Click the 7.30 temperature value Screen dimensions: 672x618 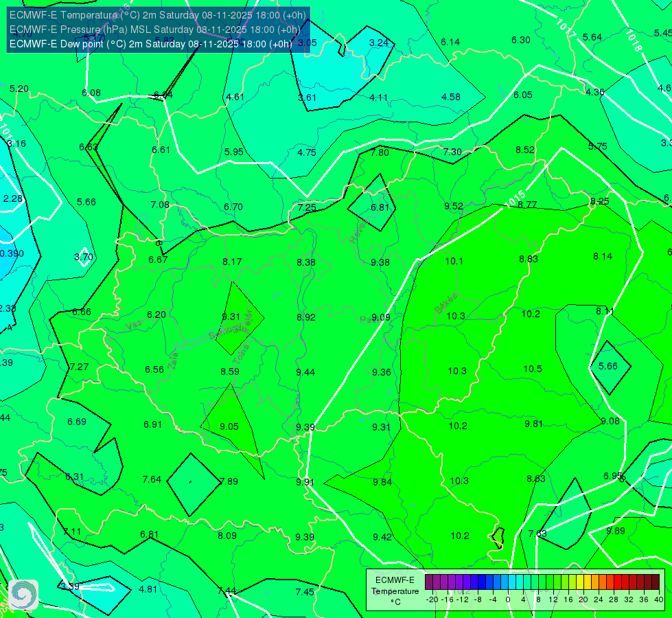click(x=452, y=152)
